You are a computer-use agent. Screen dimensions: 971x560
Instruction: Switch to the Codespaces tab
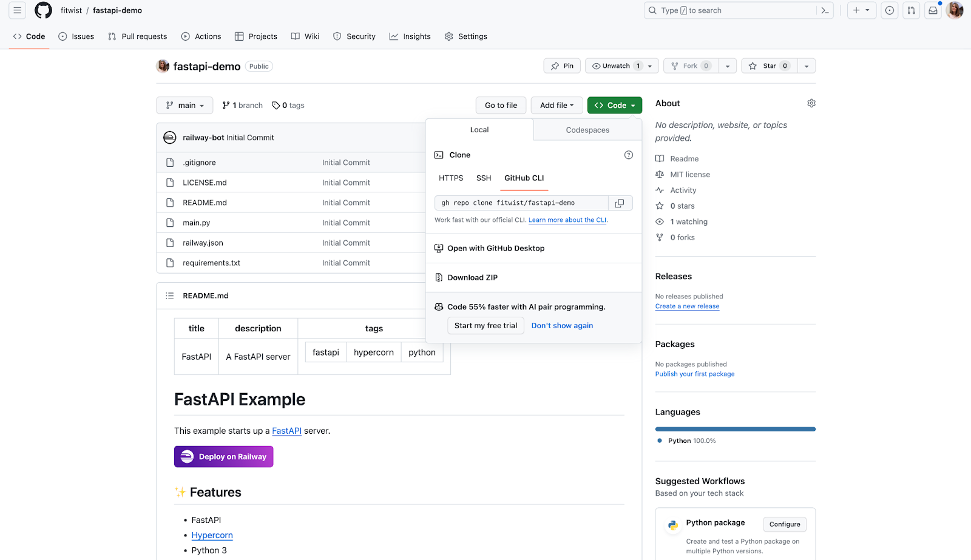coord(587,130)
